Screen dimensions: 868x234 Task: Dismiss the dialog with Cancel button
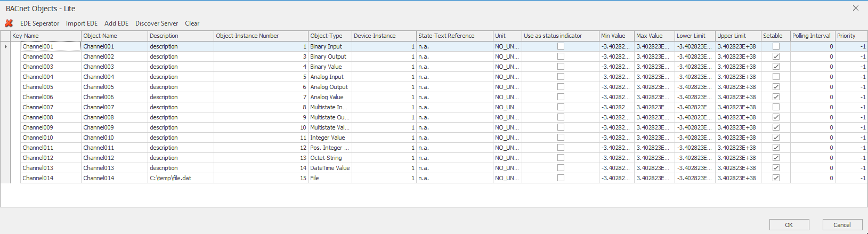coord(842,225)
